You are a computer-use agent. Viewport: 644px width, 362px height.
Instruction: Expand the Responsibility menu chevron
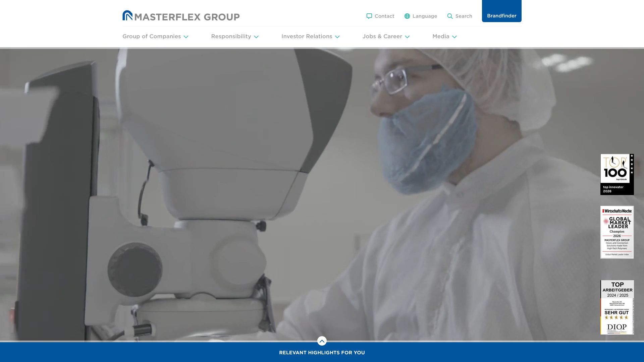tap(256, 37)
